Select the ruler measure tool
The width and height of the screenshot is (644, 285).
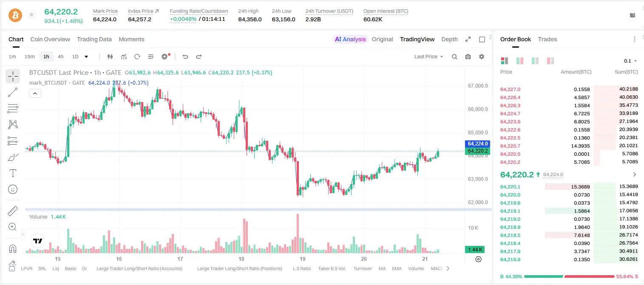pos(13,211)
